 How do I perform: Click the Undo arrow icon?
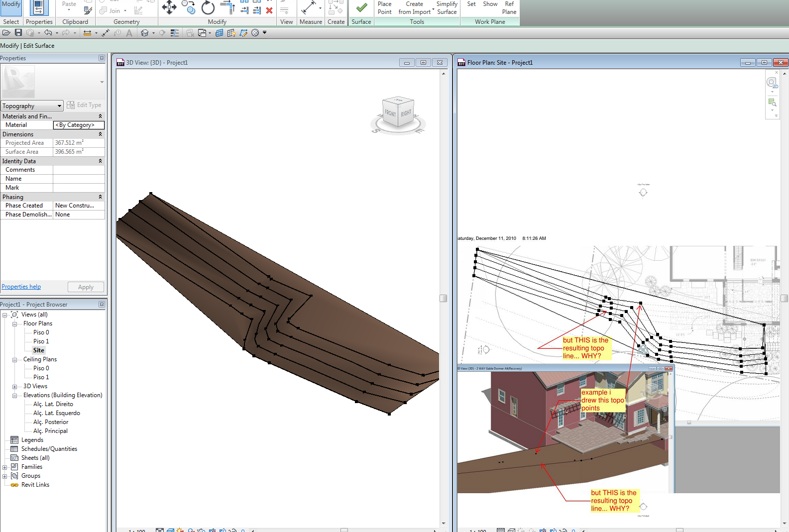(x=48, y=33)
